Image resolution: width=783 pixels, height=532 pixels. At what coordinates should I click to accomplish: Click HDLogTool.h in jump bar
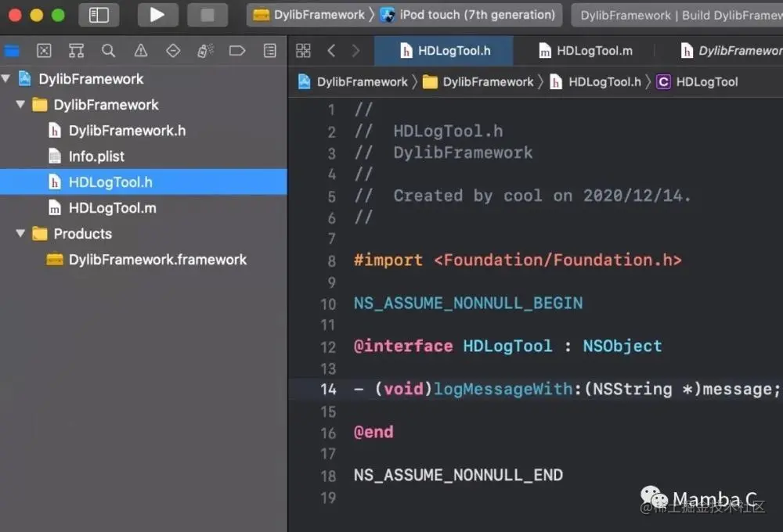(x=595, y=82)
